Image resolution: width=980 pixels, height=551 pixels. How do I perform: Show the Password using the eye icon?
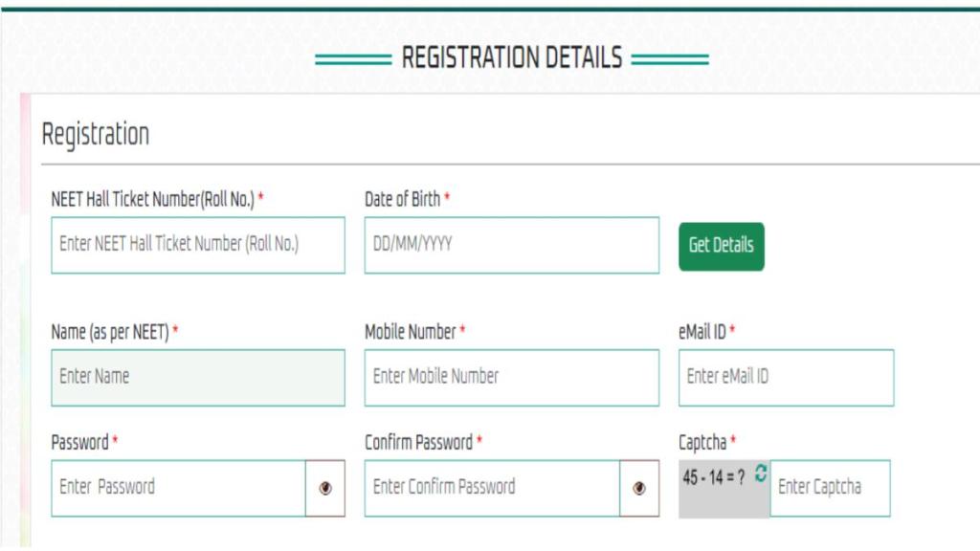pyautogui.click(x=326, y=488)
